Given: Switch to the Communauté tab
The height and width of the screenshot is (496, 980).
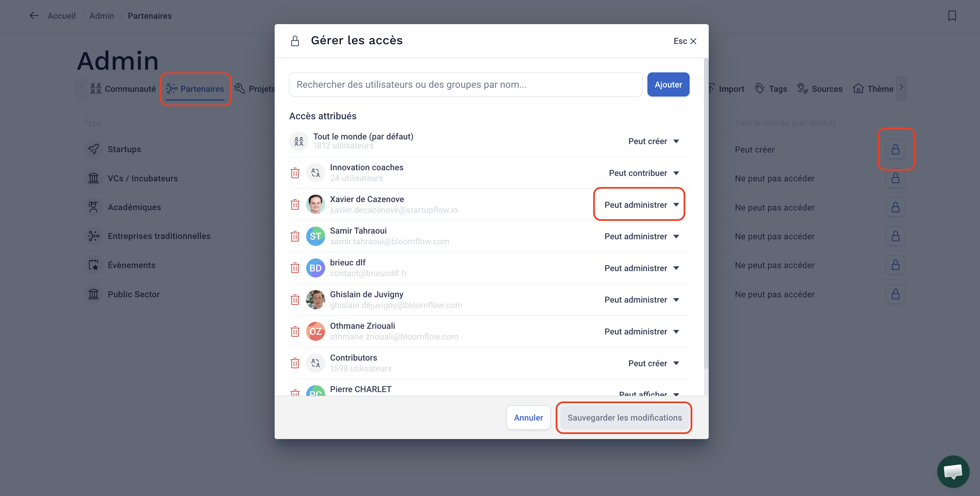Looking at the screenshot, I should point(123,89).
